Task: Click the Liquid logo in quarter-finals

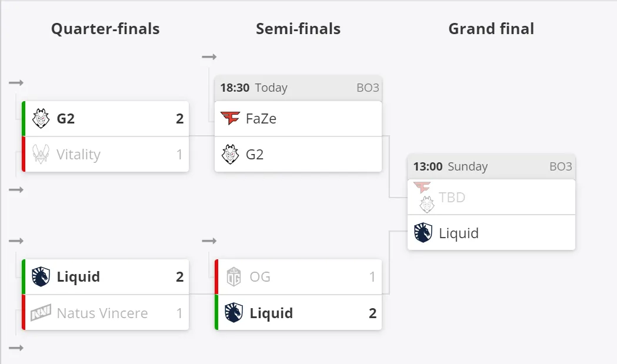Action: (41, 276)
